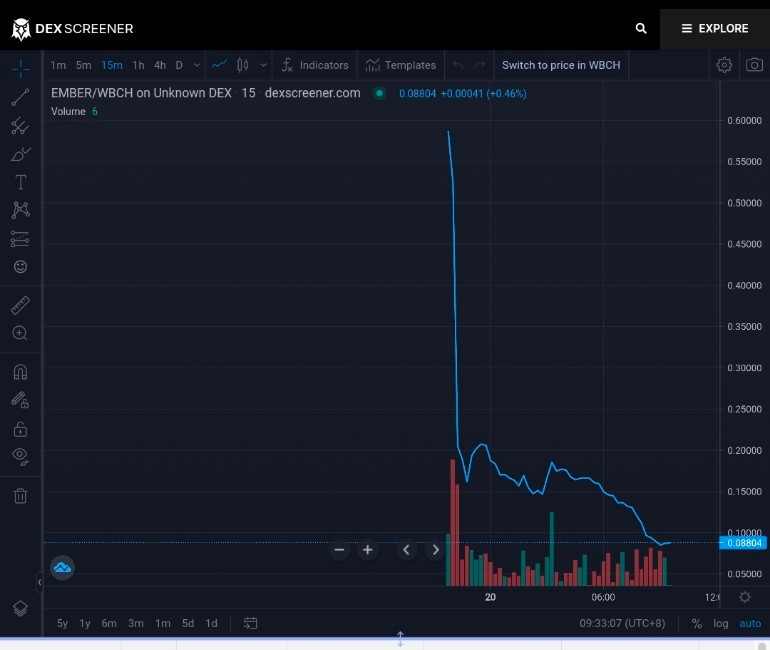Click Switch to price in WBCH
The width and height of the screenshot is (770, 650).
(561, 65)
